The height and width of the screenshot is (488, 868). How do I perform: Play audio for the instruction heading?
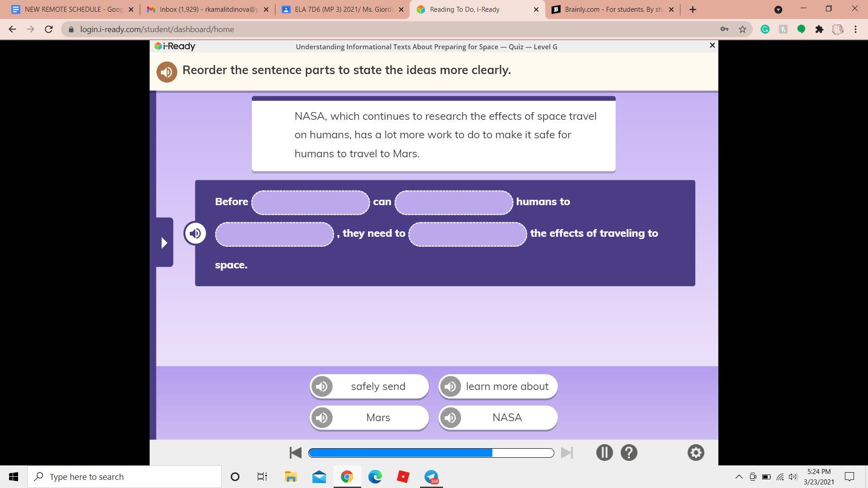pos(166,72)
